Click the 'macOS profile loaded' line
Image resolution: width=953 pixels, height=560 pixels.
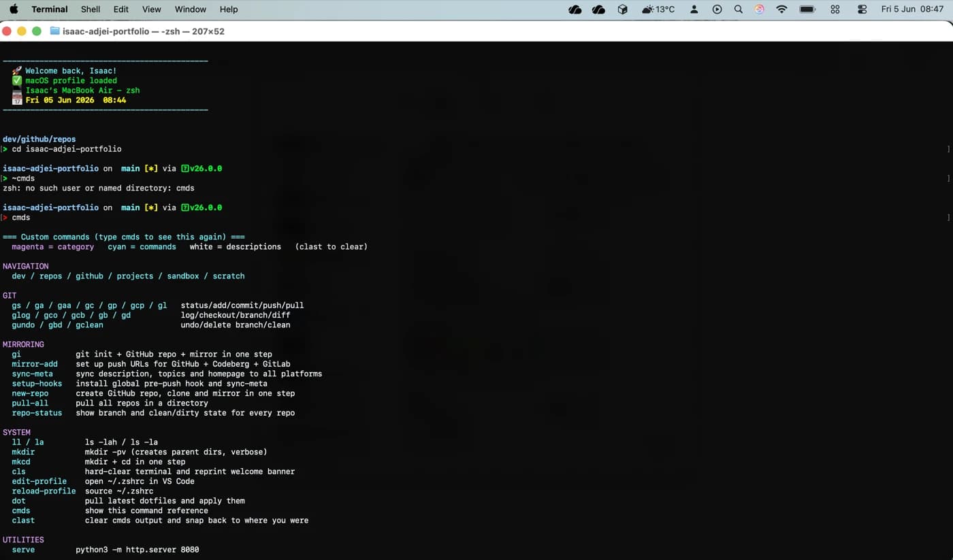[71, 80]
